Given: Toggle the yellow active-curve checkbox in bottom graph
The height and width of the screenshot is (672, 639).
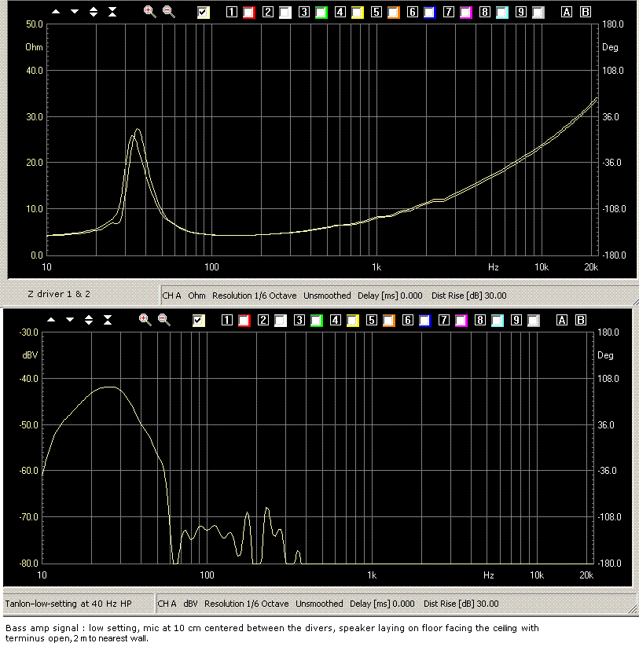Looking at the screenshot, I should pyautogui.click(x=198, y=320).
